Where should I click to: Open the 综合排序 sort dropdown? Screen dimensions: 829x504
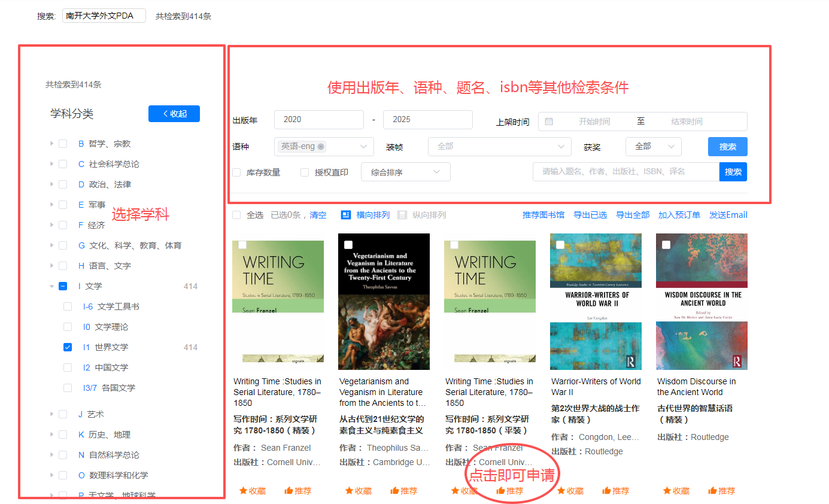click(405, 172)
